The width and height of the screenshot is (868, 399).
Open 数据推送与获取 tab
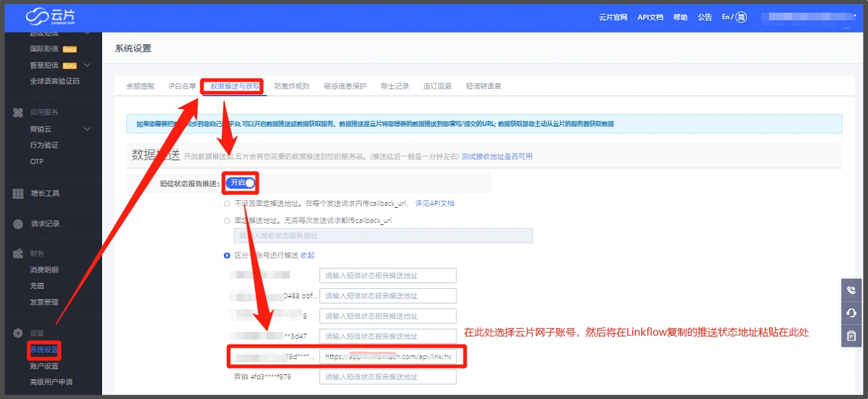click(x=235, y=86)
